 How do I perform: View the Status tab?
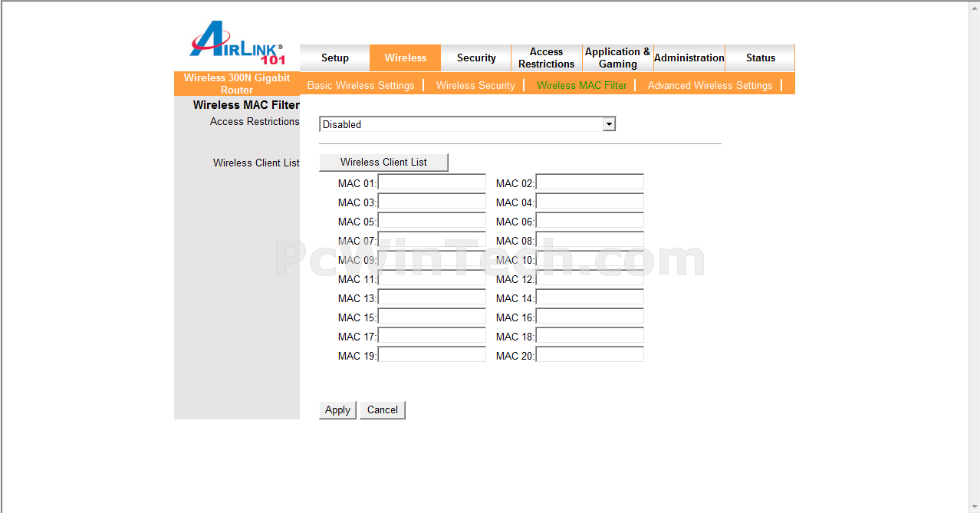(x=760, y=58)
